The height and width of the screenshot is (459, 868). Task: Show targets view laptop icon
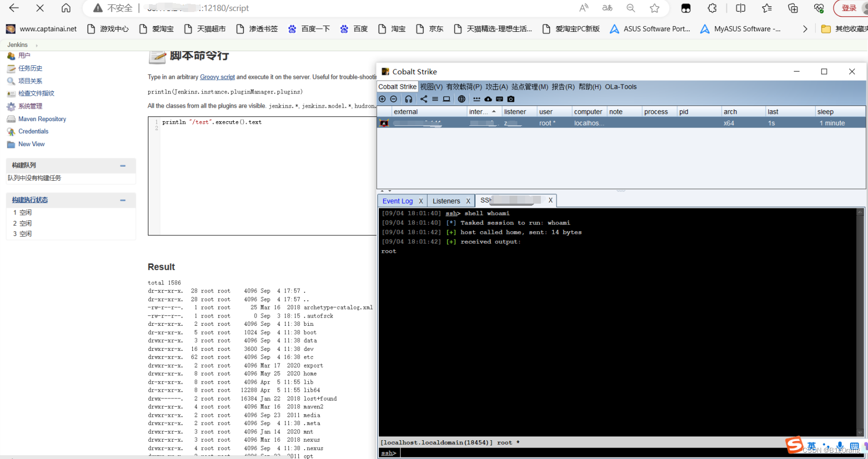446,99
